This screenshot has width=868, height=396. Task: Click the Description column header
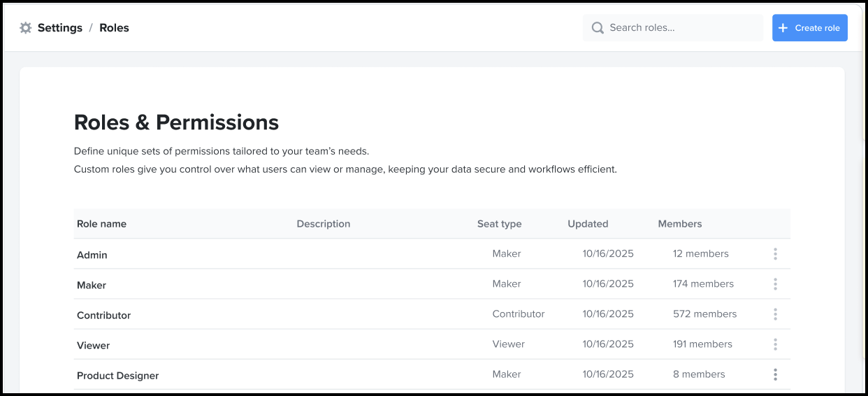point(324,224)
